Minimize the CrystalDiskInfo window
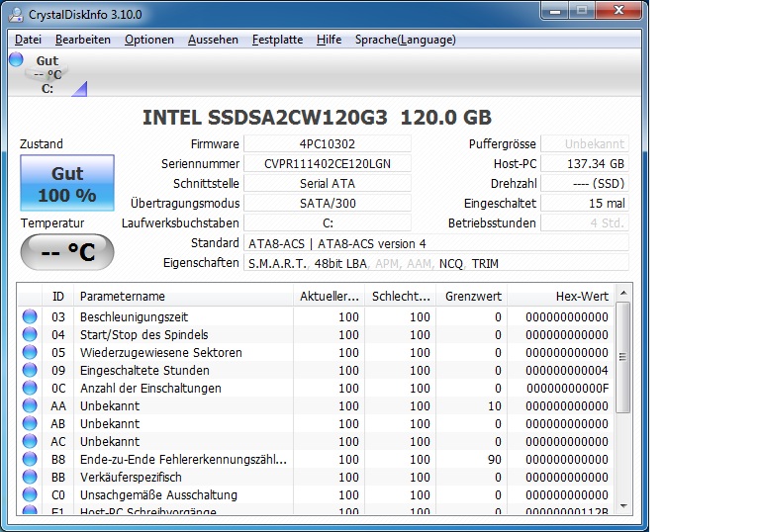The height and width of the screenshot is (532, 760). tap(555, 11)
